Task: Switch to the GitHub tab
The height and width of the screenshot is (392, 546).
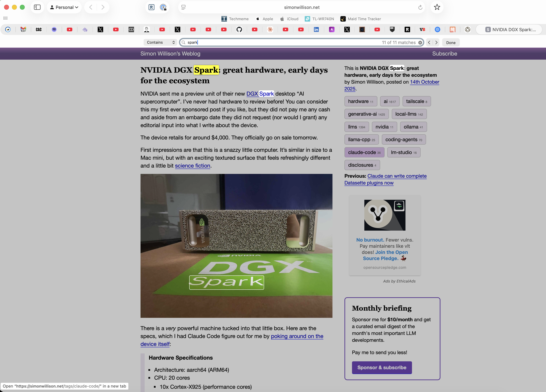Action: pos(239,29)
